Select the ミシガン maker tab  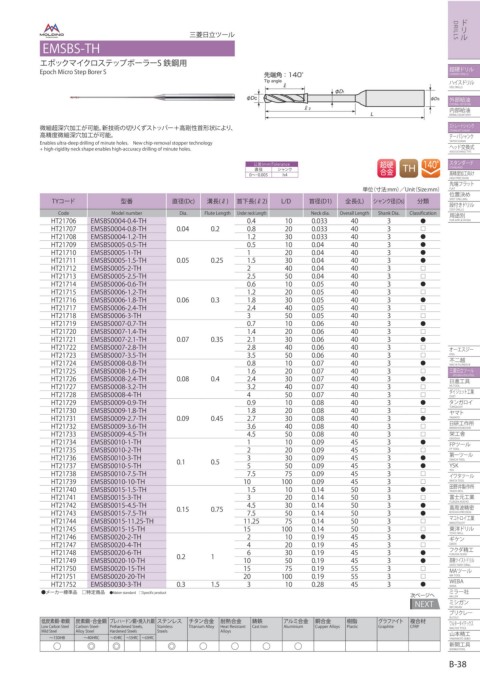coord(463,603)
